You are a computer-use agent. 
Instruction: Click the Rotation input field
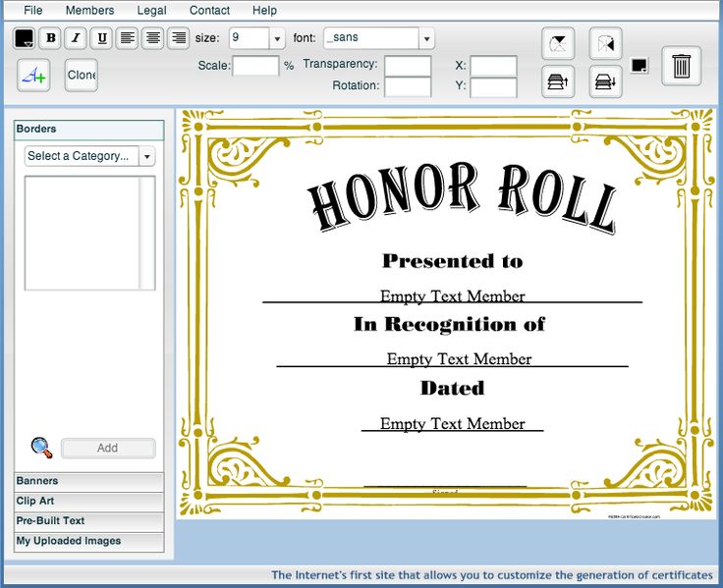[x=408, y=87]
